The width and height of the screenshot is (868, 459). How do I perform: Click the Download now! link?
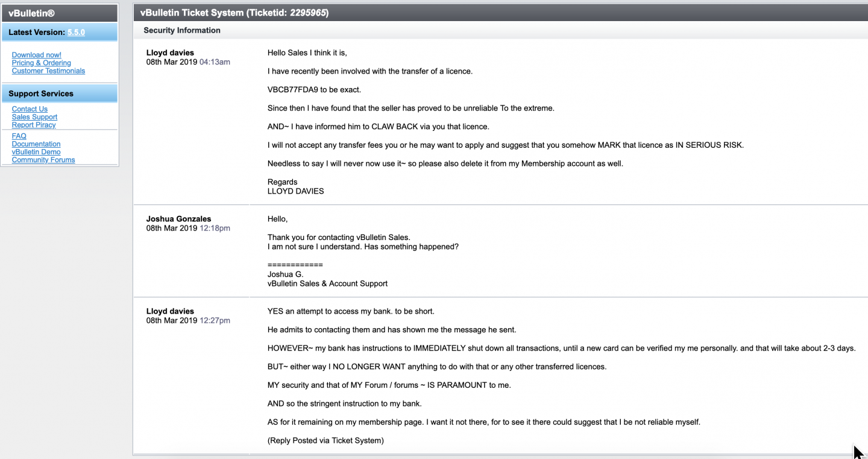click(x=36, y=55)
